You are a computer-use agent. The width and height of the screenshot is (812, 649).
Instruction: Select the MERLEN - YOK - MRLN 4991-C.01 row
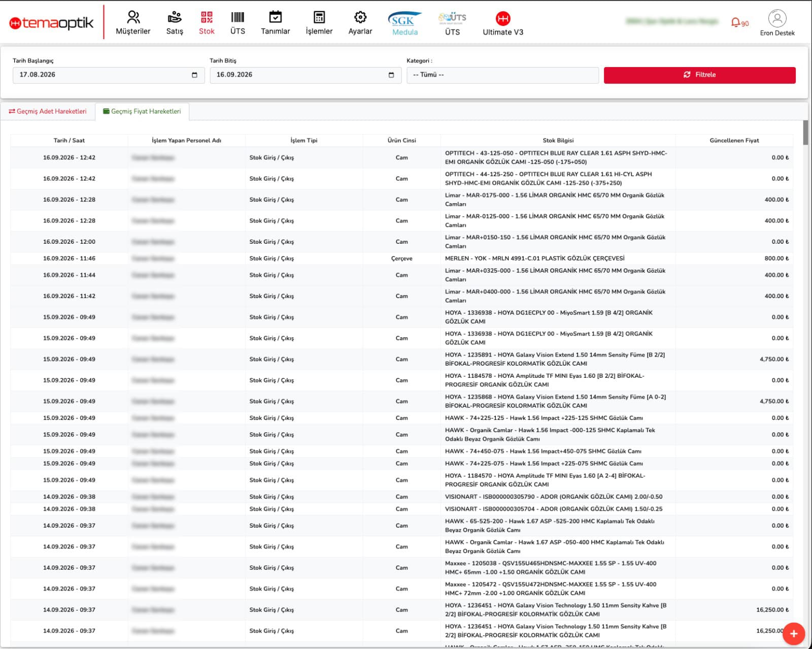(401, 258)
